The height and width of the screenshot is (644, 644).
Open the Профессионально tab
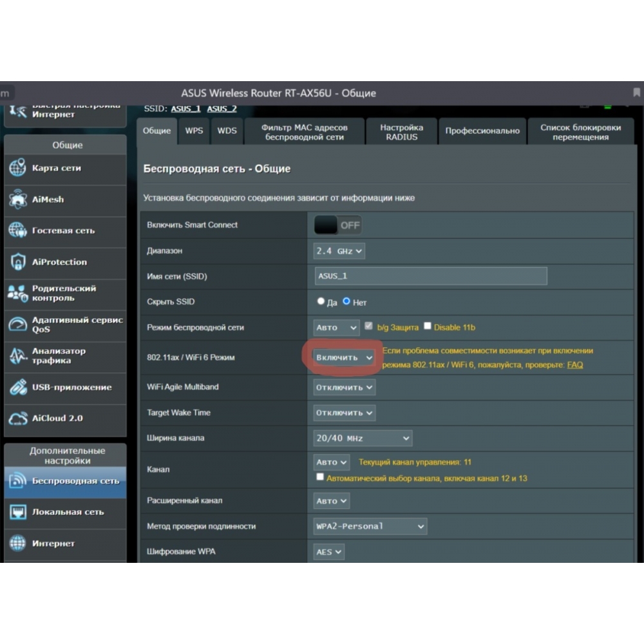coord(482,131)
